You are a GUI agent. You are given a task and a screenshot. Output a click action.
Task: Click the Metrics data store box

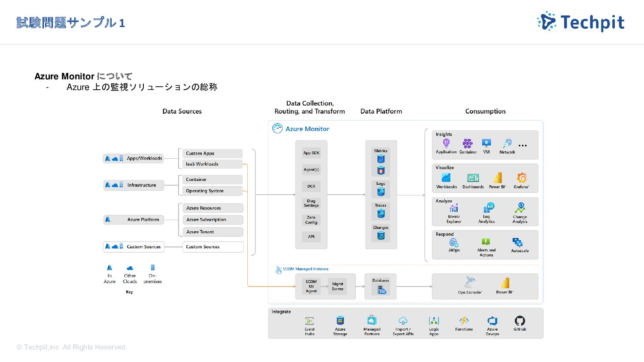[381, 162]
